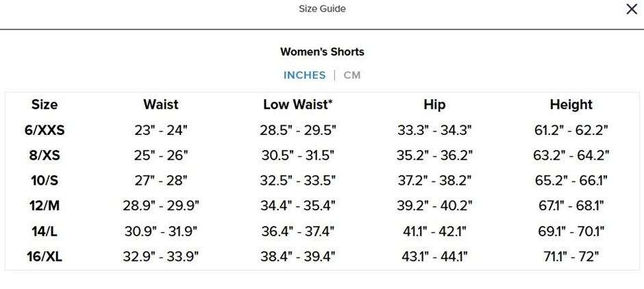The image size is (644, 289).
Task: Select the INCHES unit option
Action: (x=304, y=75)
